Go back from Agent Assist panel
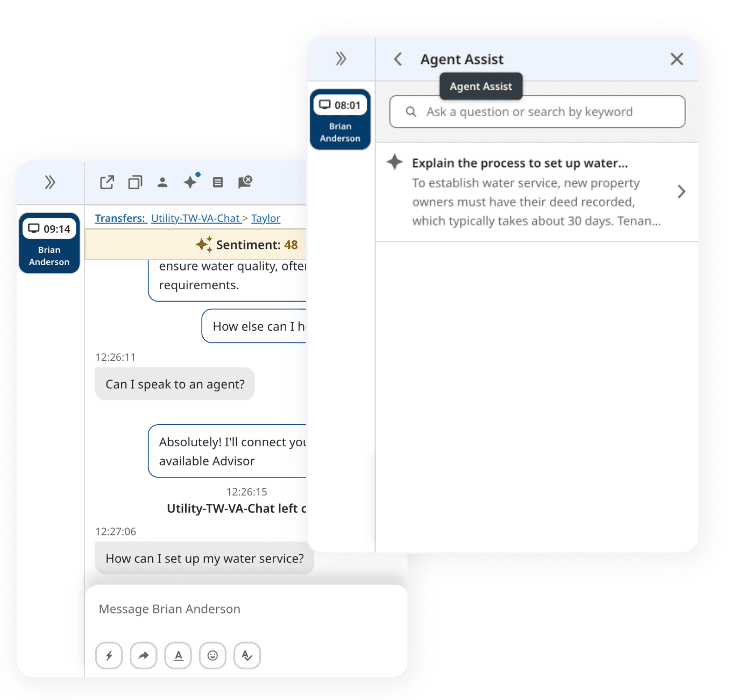Image resolution: width=737 pixels, height=700 pixels. [x=398, y=59]
